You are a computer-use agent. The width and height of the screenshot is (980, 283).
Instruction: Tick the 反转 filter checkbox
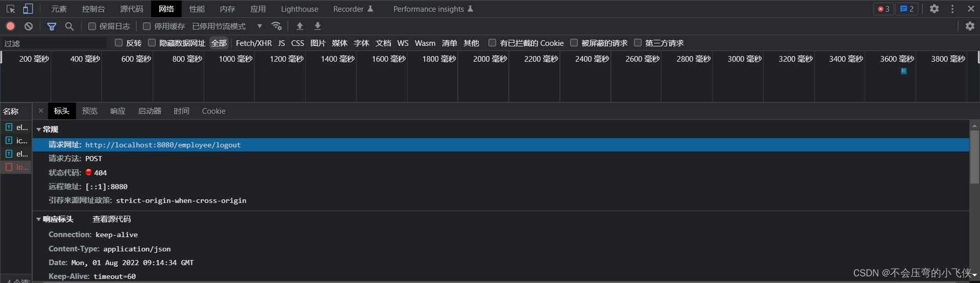click(119, 43)
